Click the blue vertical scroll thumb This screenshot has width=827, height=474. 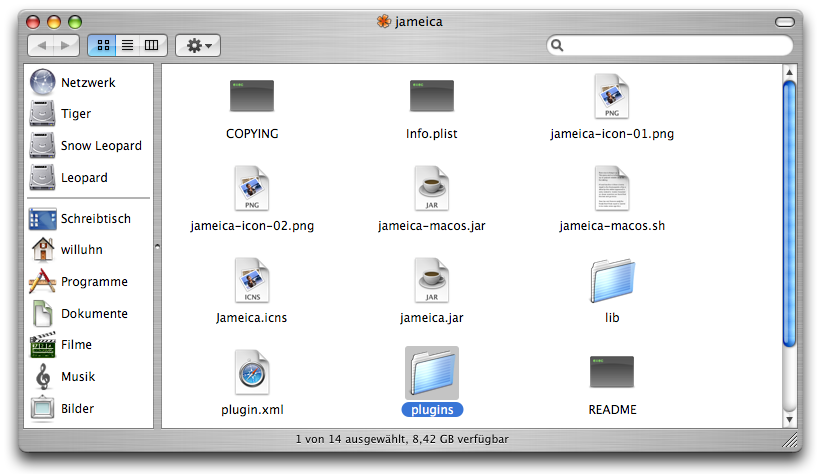(789, 214)
